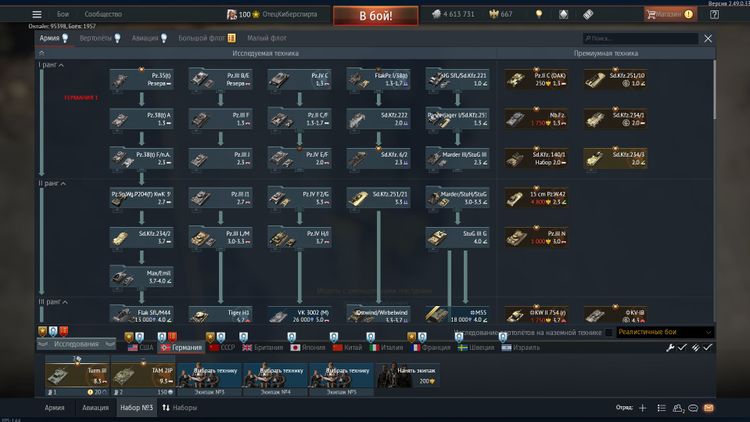Click the orange mail envelope icon
750x422 pixels.
709,408
